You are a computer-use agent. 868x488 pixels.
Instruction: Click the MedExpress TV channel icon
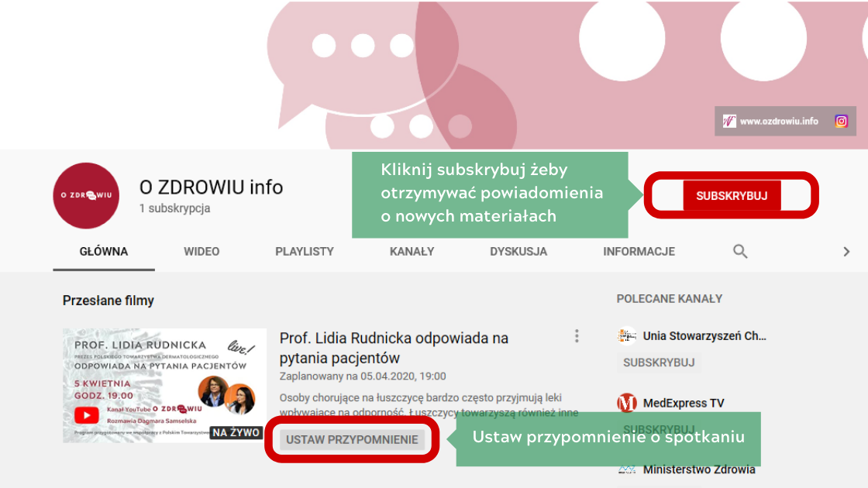(x=625, y=402)
